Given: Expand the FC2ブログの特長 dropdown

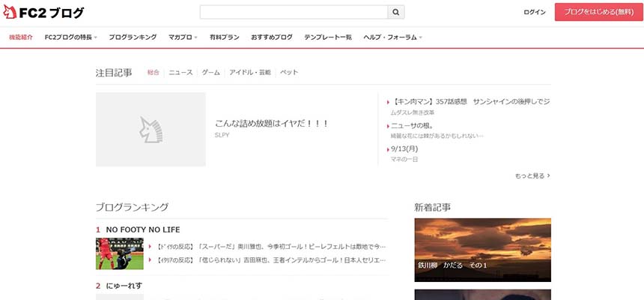Looking at the screenshot, I should 71,37.
